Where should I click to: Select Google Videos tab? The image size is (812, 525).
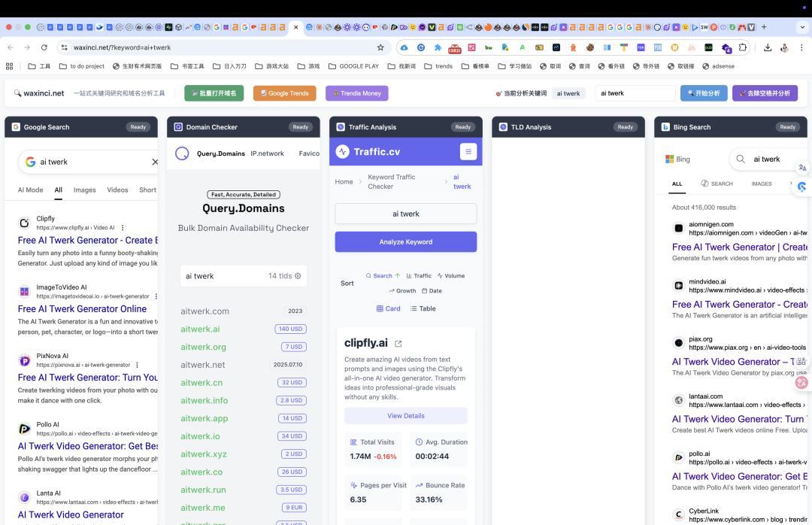tap(117, 190)
